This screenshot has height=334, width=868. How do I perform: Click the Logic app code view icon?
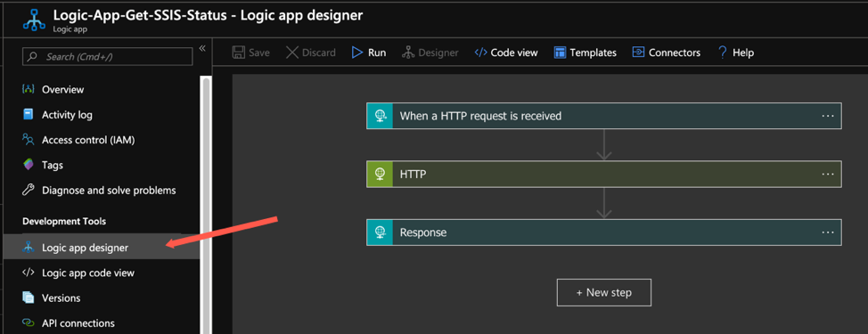click(x=29, y=273)
